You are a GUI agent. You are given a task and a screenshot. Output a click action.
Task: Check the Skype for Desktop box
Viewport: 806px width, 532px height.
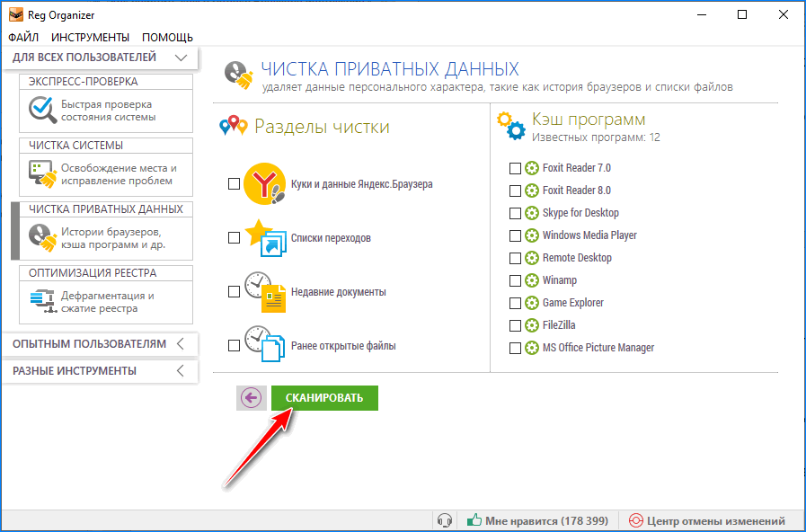pos(515,213)
